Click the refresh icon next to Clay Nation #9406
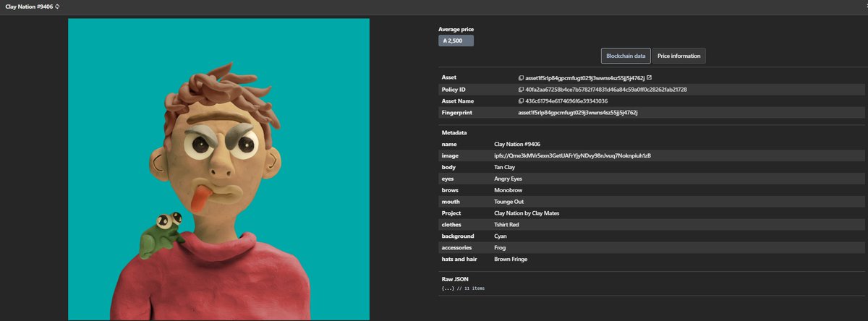 click(58, 7)
